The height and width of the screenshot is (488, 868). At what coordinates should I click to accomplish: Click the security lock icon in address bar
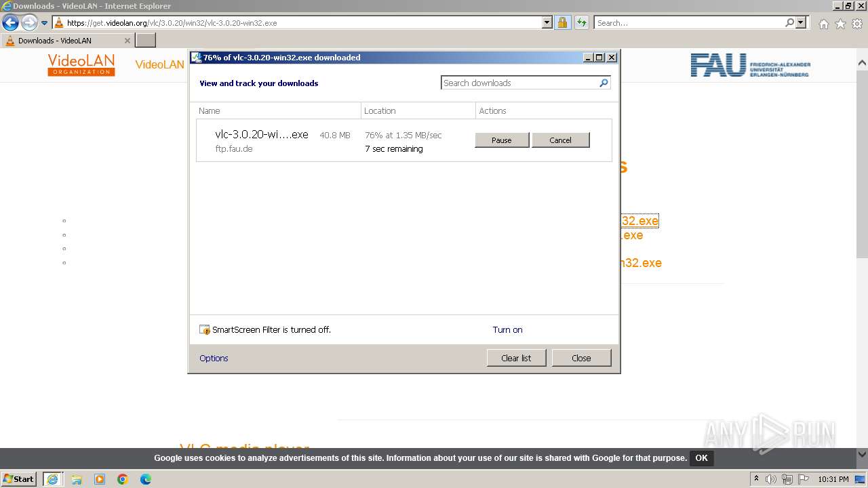tap(562, 23)
